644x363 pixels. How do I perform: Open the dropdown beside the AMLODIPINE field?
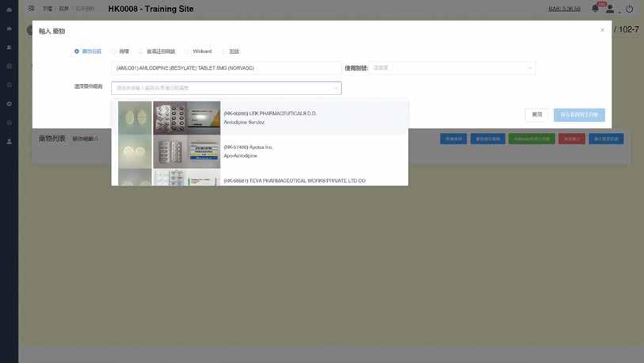452,68
